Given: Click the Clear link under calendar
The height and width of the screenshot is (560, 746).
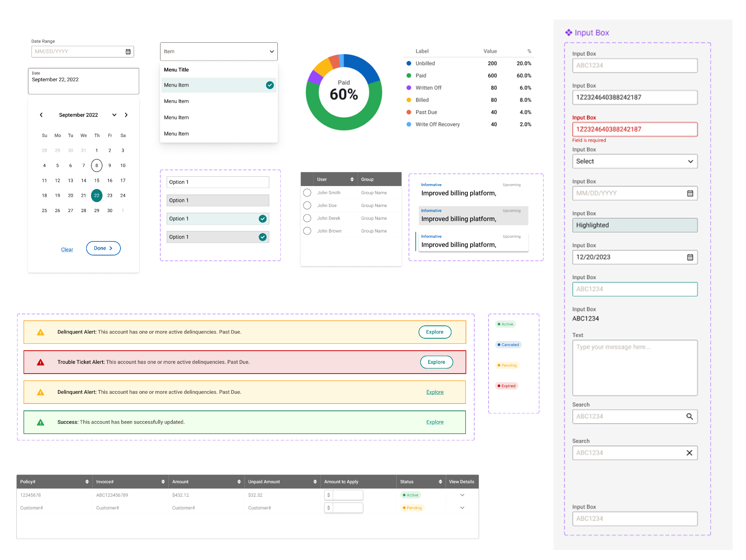Looking at the screenshot, I should tap(67, 250).
